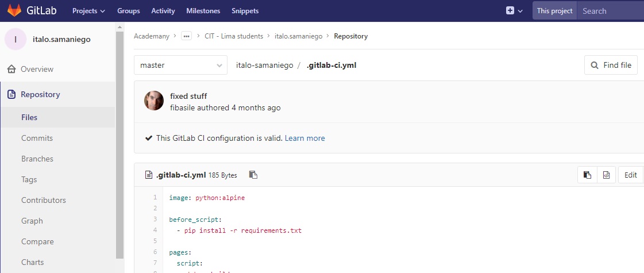Click the GitLab fox logo

(x=14, y=11)
